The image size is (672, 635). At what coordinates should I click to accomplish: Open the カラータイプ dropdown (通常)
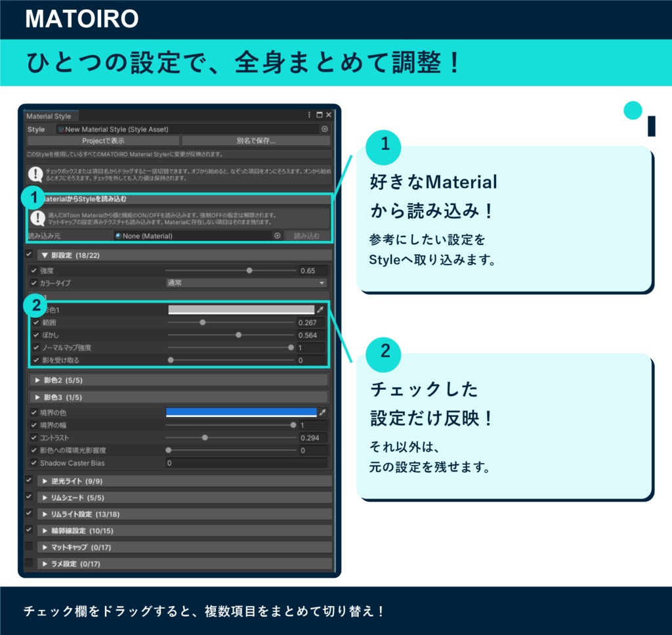coord(246,283)
